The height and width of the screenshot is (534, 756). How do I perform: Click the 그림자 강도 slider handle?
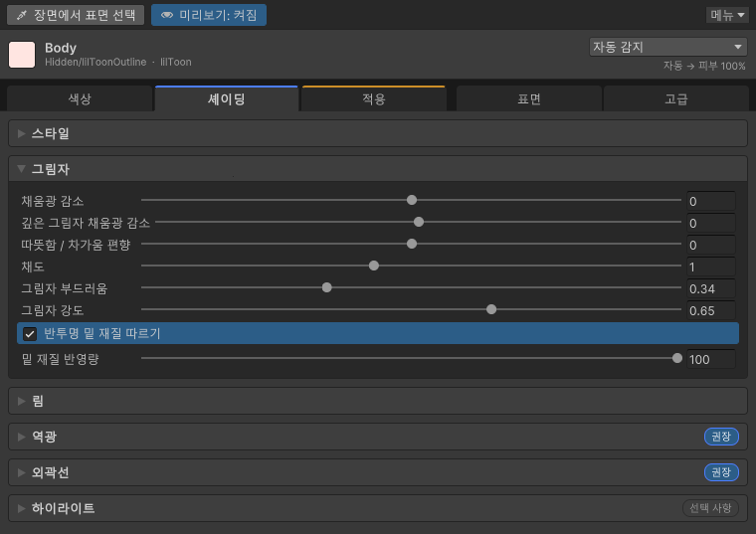491,309
